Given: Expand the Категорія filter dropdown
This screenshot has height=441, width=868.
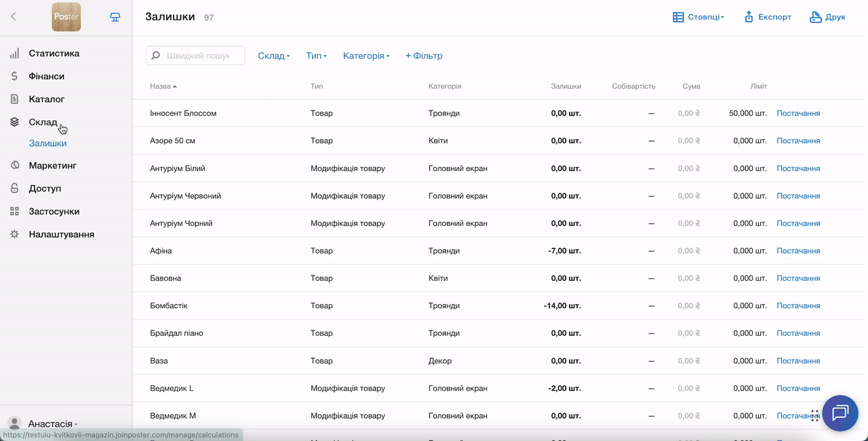Looking at the screenshot, I should [366, 56].
